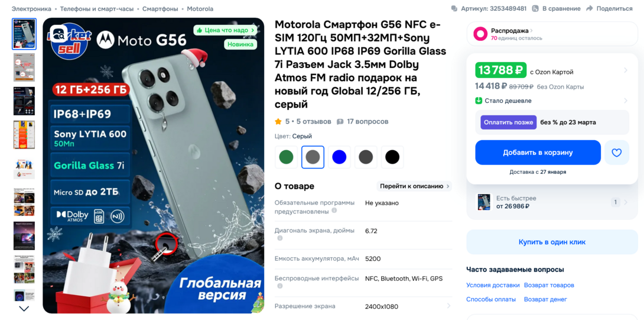Expand the Ozon Картой price chevron
This screenshot has height=320, width=644.
click(x=626, y=70)
